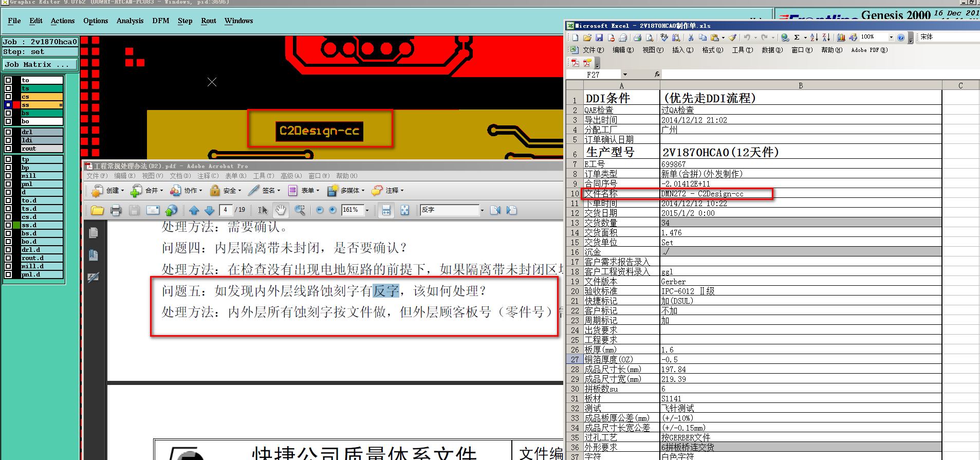Open Genesis DFM menu
The height and width of the screenshot is (460, 980).
click(161, 21)
